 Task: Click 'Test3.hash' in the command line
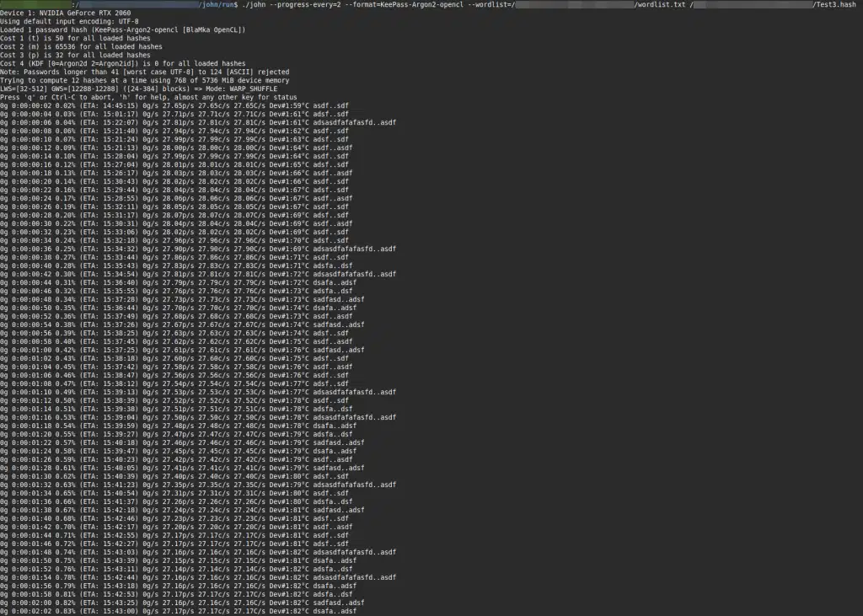coord(836,4)
